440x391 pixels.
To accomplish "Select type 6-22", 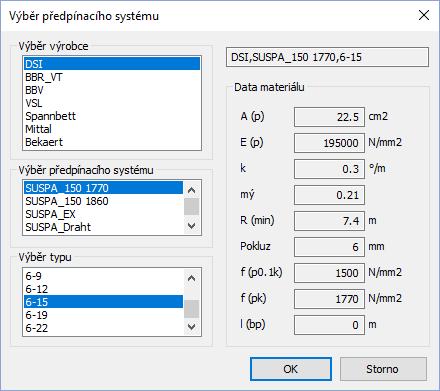I will (x=103, y=328).
